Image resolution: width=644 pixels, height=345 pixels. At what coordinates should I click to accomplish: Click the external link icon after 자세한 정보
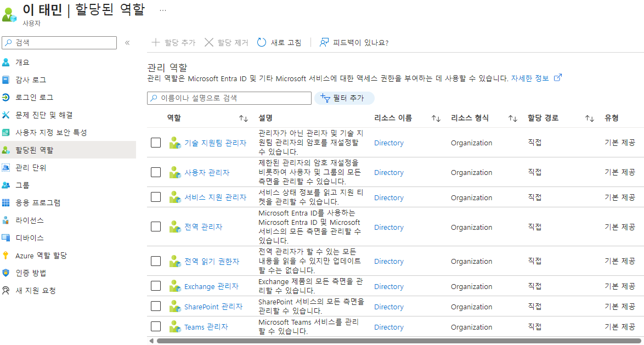[x=558, y=77]
